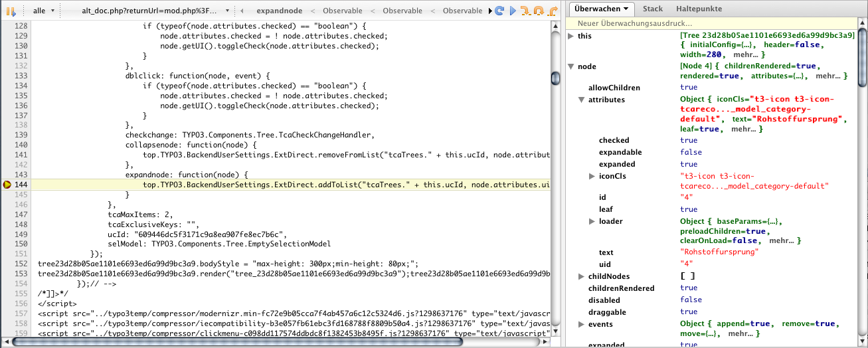Click the Step Into icon

pyautogui.click(x=525, y=11)
